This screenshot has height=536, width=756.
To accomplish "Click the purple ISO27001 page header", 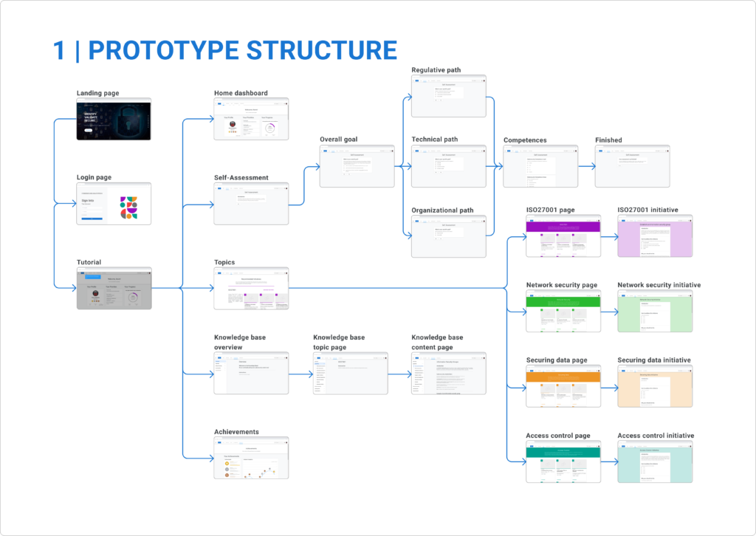I will 563,224.
